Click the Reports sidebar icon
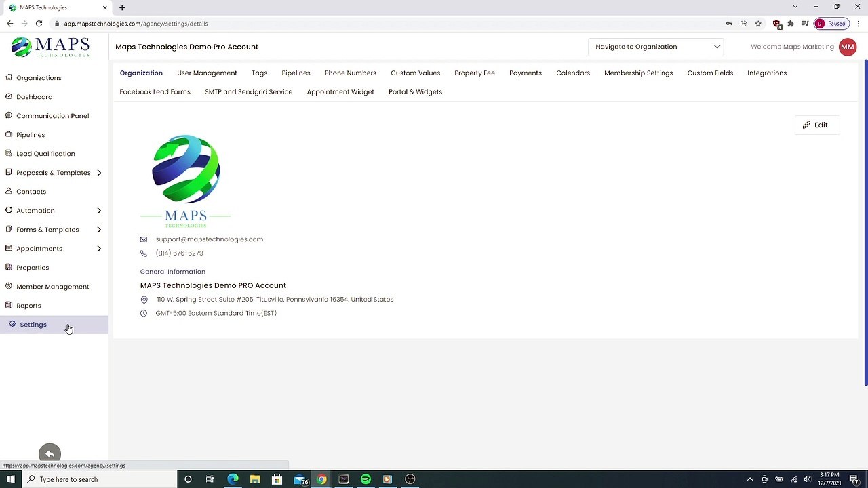This screenshot has height=488, width=868. pos(9,305)
